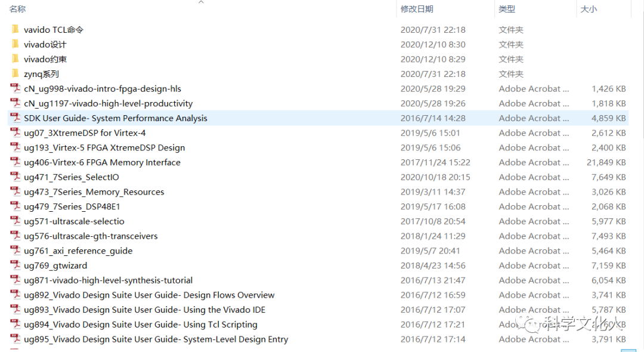Select file cN_ug998-vivado-intro-fpga-design-hls
This screenshot has height=352, width=644.
[x=103, y=89]
